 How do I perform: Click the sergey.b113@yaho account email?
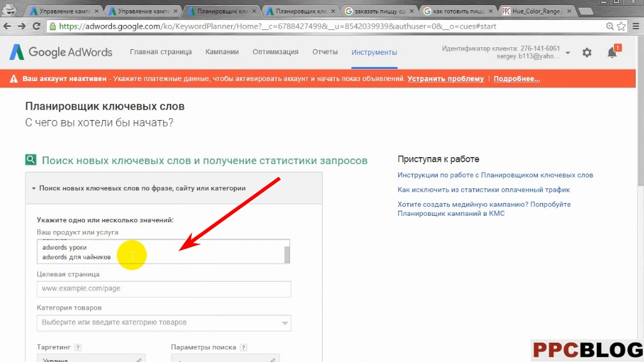tap(528, 56)
